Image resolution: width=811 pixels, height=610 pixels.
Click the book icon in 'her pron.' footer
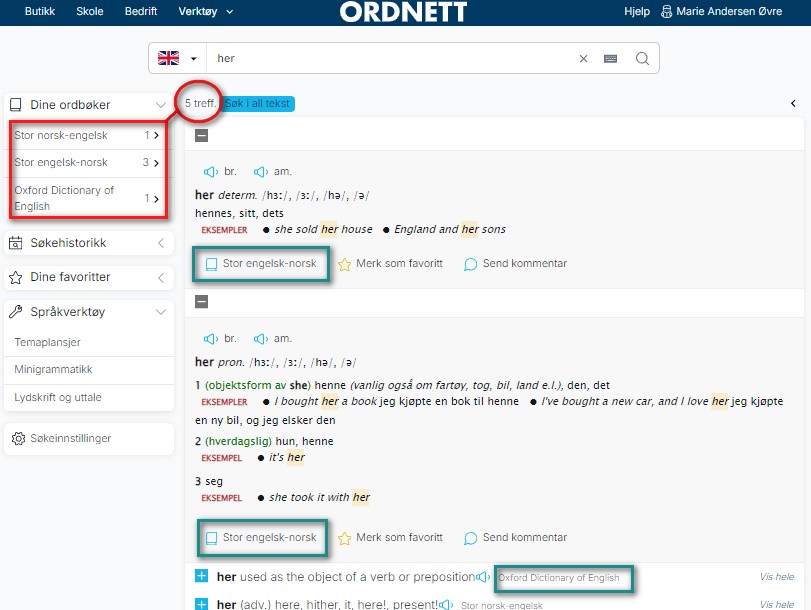[x=212, y=538]
